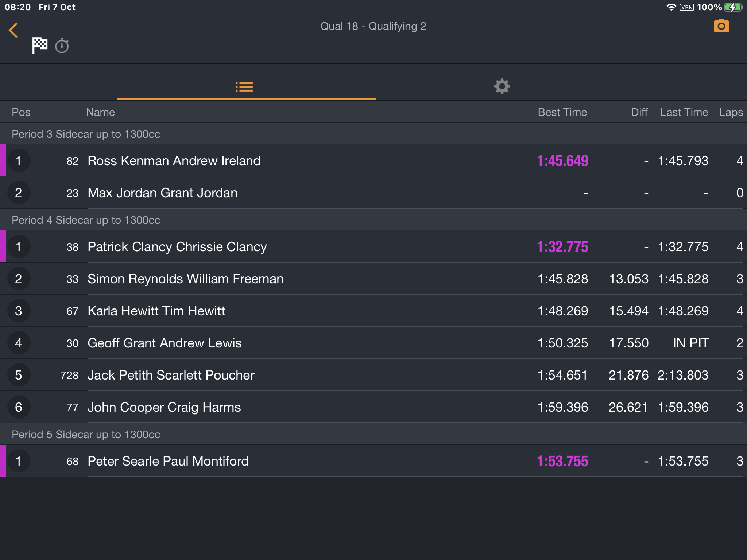This screenshot has height=560, width=747.
Task: Take a screenshot with the camera icon
Action: click(x=721, y=26)
